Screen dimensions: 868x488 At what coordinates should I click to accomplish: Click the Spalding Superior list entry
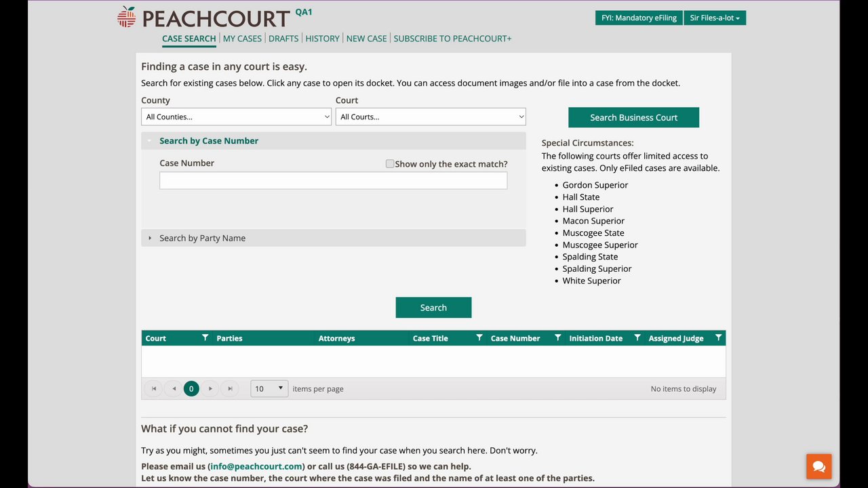pos(597,269)
